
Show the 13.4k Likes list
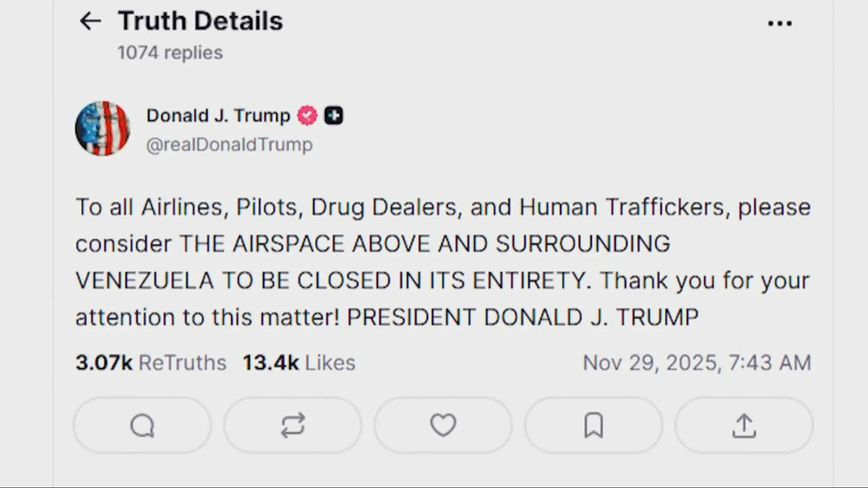[x=299, y=363]
